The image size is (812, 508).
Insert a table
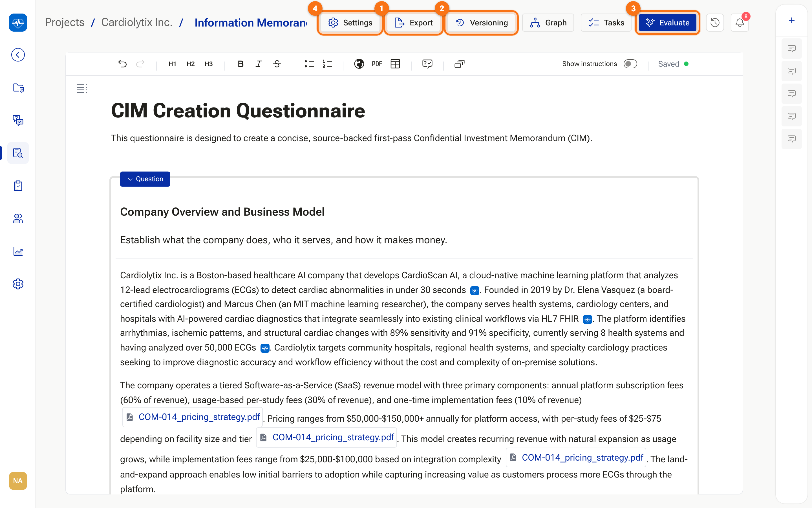tap(395, 64)
